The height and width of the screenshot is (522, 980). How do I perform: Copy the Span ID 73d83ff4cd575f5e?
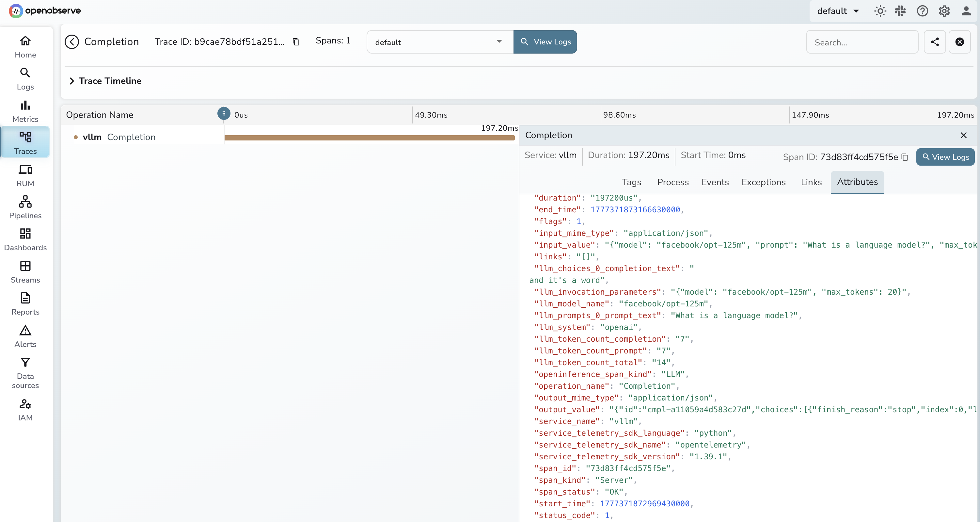coord(905,157)
